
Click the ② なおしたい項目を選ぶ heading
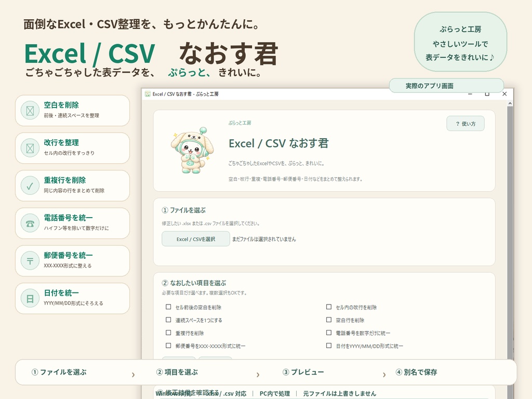point(194,283)
